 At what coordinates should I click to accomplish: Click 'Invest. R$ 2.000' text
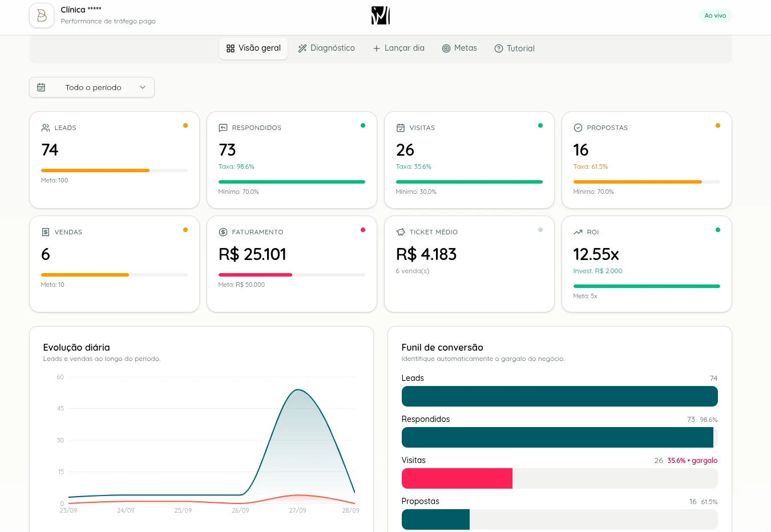pyautogui.click(x=598, y=271)
